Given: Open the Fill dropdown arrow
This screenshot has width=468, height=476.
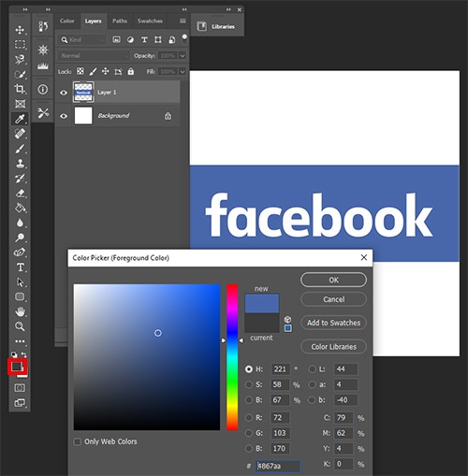Looking at the screenshot, I should pos(183,72).
